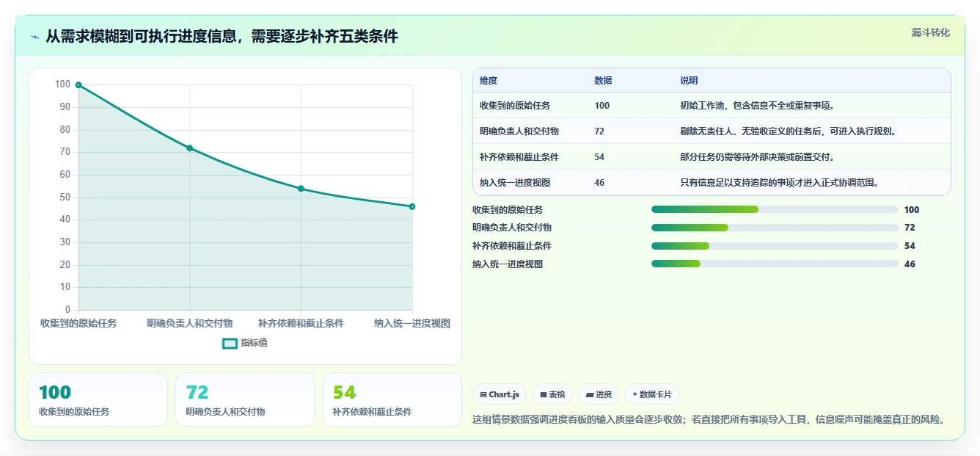Click table cell 补齐依赖和截止条件
The width and height of the screenshot is (980, 456).
[x=519, y=157]
